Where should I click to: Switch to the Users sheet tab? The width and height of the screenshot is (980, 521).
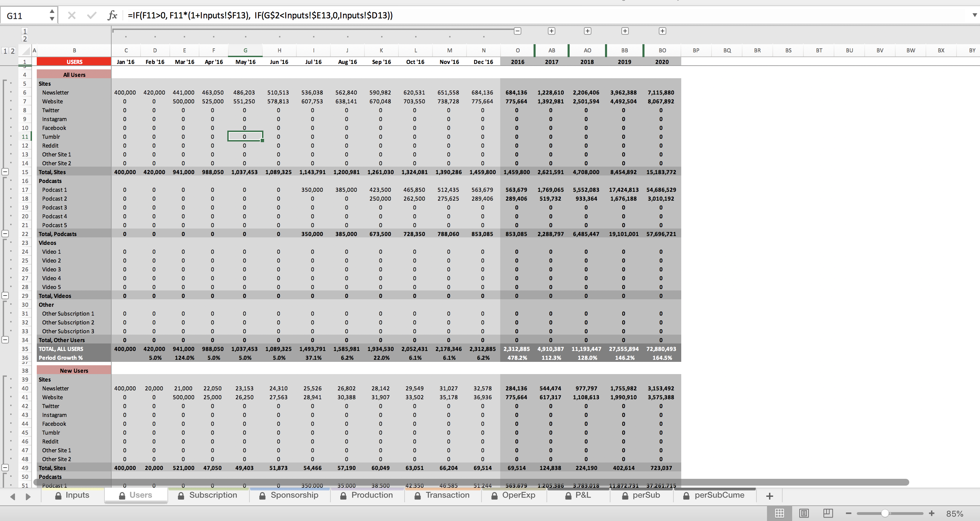pos(135,495)
